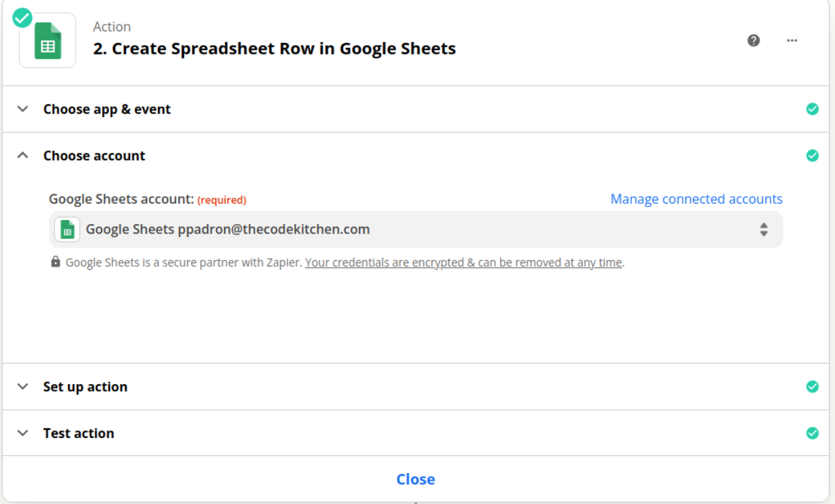Click the account selector up-down arrows

[763, 230]
